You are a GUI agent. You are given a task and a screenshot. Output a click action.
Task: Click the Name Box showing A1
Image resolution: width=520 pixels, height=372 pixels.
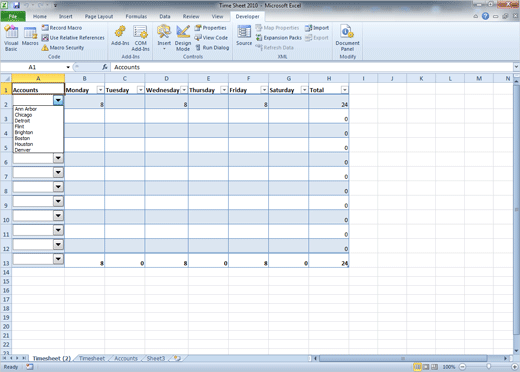click(36, 67)
